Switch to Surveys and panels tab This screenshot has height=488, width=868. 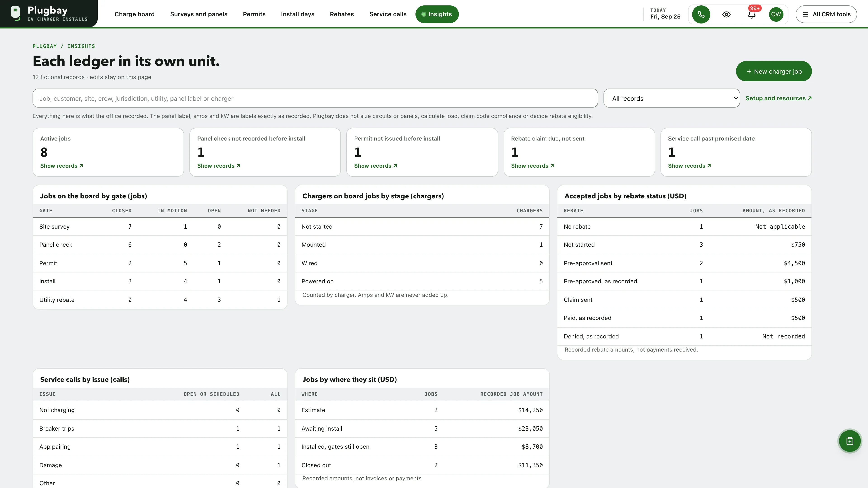[199, 14]
